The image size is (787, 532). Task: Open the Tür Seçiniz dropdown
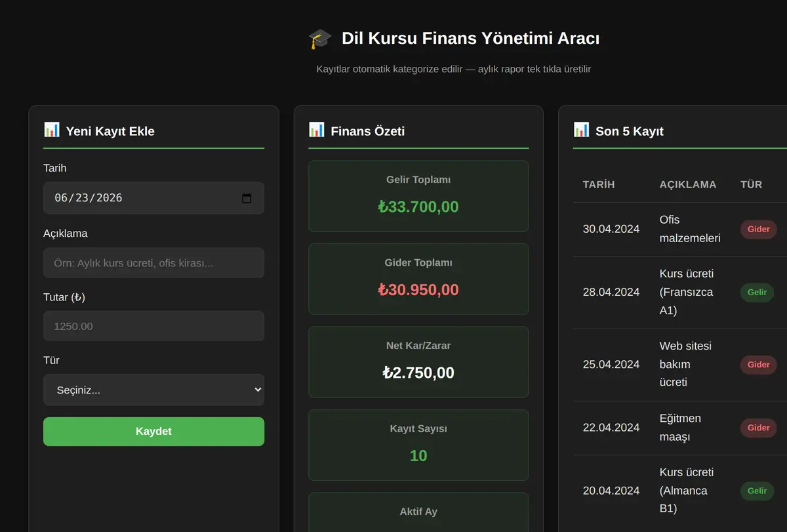[153, 390]
